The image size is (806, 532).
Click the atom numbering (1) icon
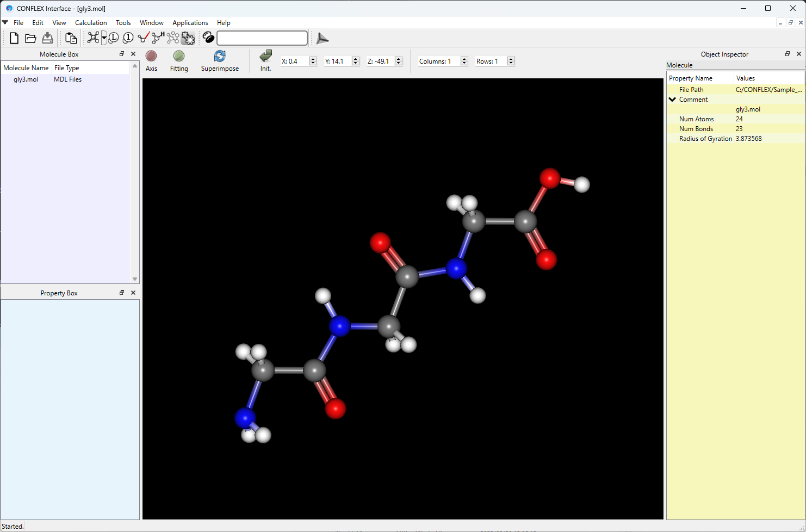[x=127, y=38]
